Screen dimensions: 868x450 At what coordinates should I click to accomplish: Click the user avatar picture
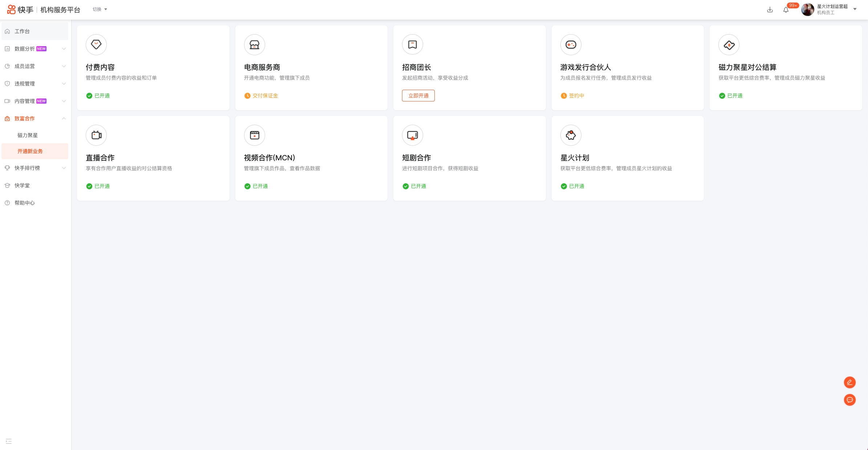(x=807, y=9)
